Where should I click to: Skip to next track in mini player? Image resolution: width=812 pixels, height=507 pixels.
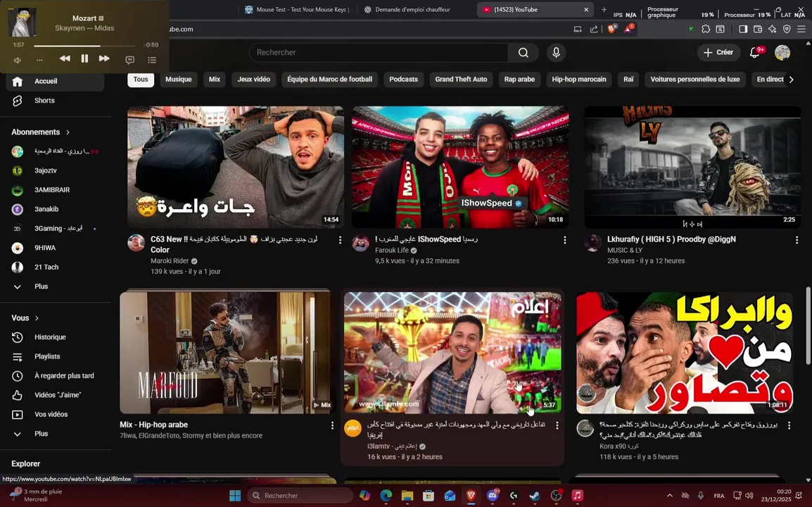tap(104, 59)
